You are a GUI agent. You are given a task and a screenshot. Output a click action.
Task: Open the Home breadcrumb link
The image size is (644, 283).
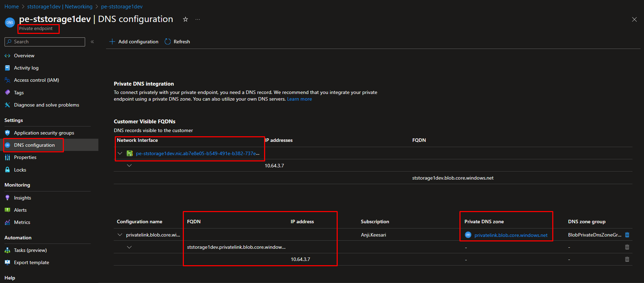pos(12,7)
